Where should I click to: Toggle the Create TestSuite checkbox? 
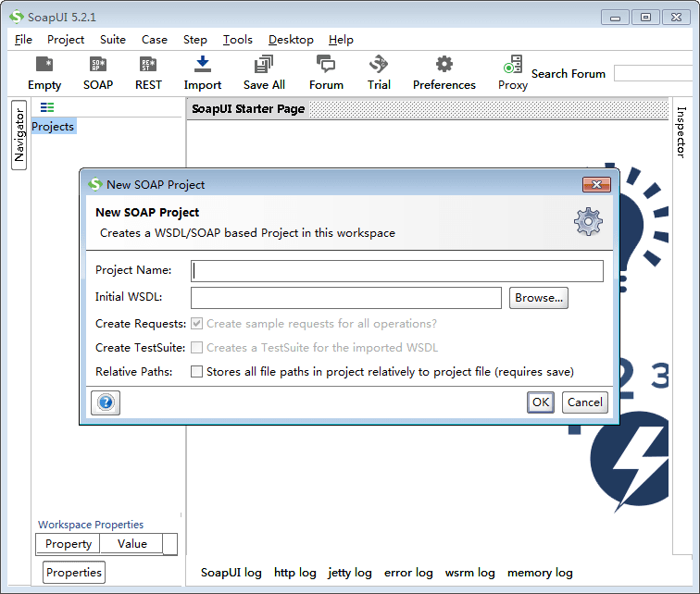[196, 348]
